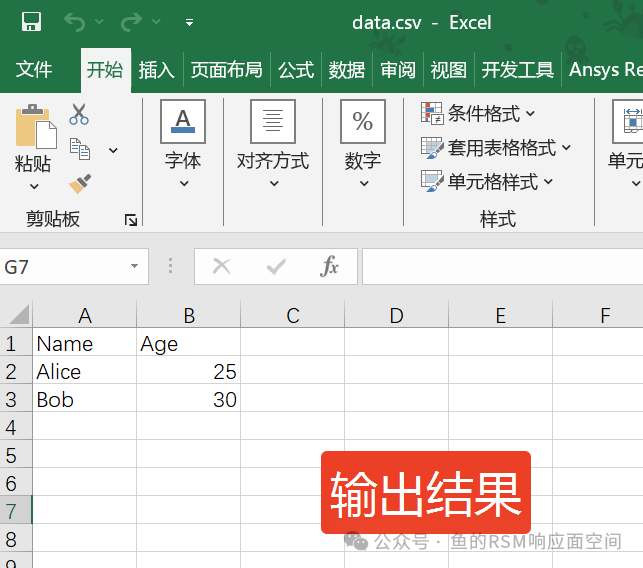
Task: Click the cell containing Alice
Action: point(84,371)
